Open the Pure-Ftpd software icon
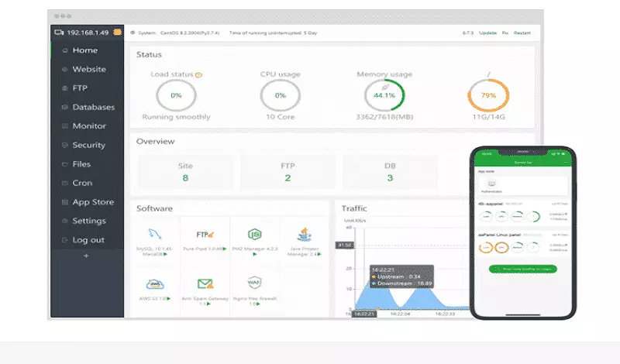Screen dimensions: 620x364 click(x=205, y=235)
